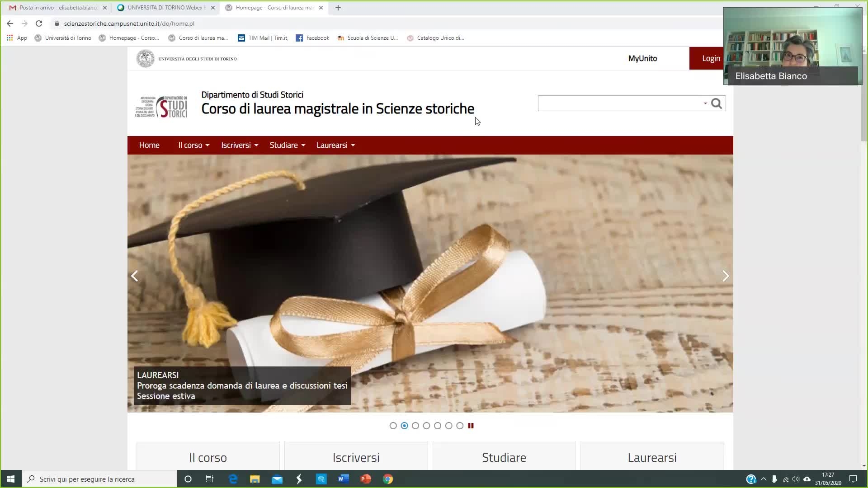The height and width of the screenshot is (488, 868).
Task: Click the site search magnifier icon
Action: pyautogui.click(x=717, y=103)
